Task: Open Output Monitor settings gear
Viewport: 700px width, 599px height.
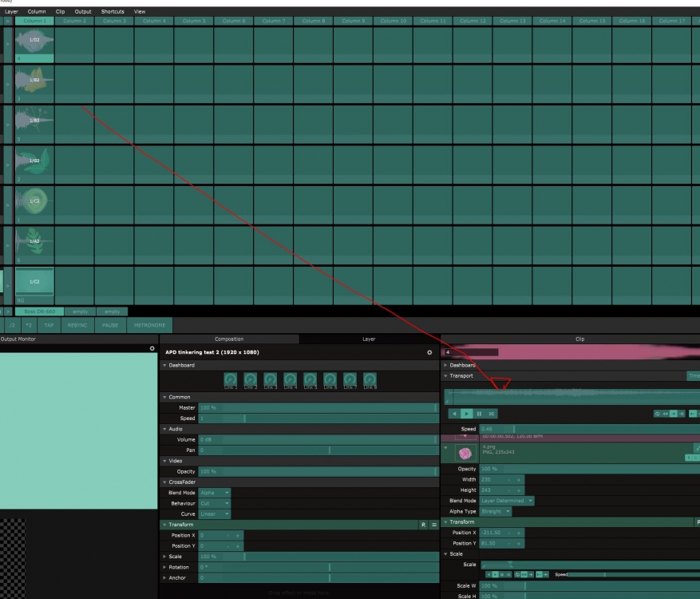Action: (152, 349)
